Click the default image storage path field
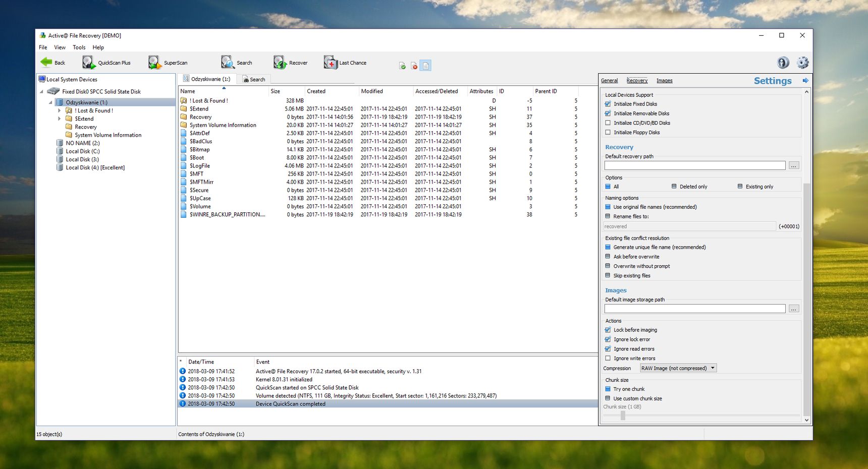Viewport: 868px width, 469px height. click(695, 309)
